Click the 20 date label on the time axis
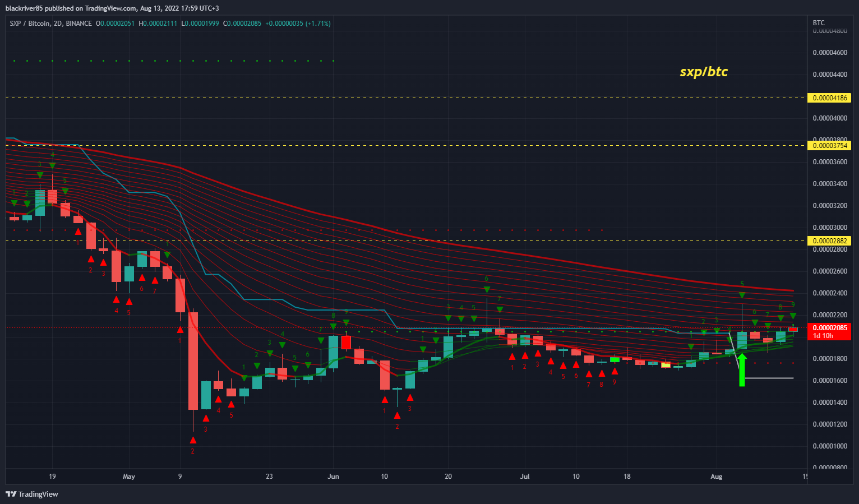859x504 pixels. (x=448, y=477)
